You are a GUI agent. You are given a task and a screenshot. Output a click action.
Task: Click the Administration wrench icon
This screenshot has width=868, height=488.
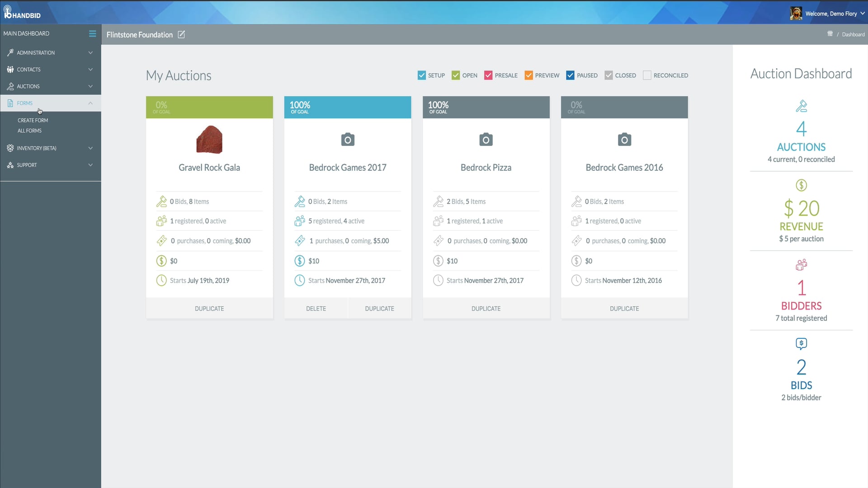pos(10,52)
